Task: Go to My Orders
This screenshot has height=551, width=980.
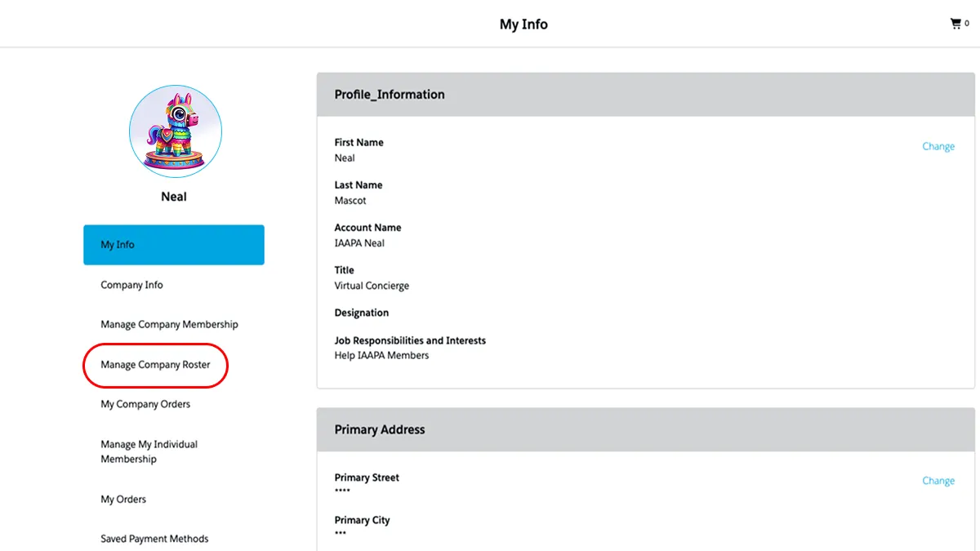Action: coord(123,499)
